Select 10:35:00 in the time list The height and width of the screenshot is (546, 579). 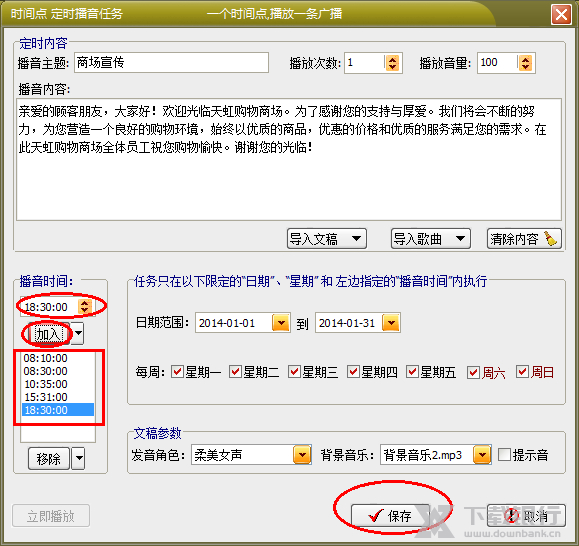point(46,384)
